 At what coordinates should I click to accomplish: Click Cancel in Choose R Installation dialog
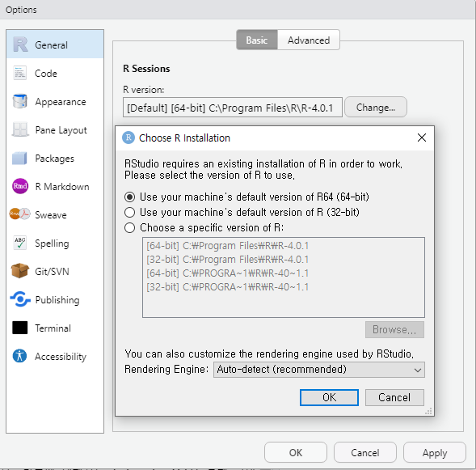[394, 397]
